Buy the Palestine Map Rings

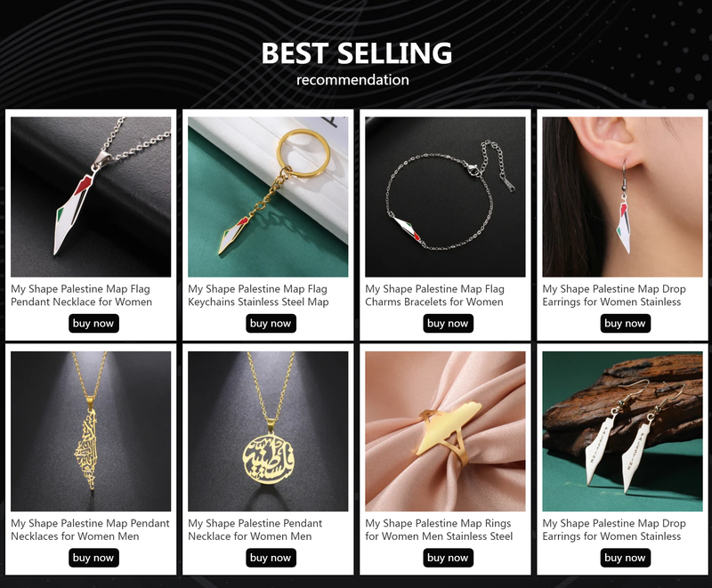(448, 558)
